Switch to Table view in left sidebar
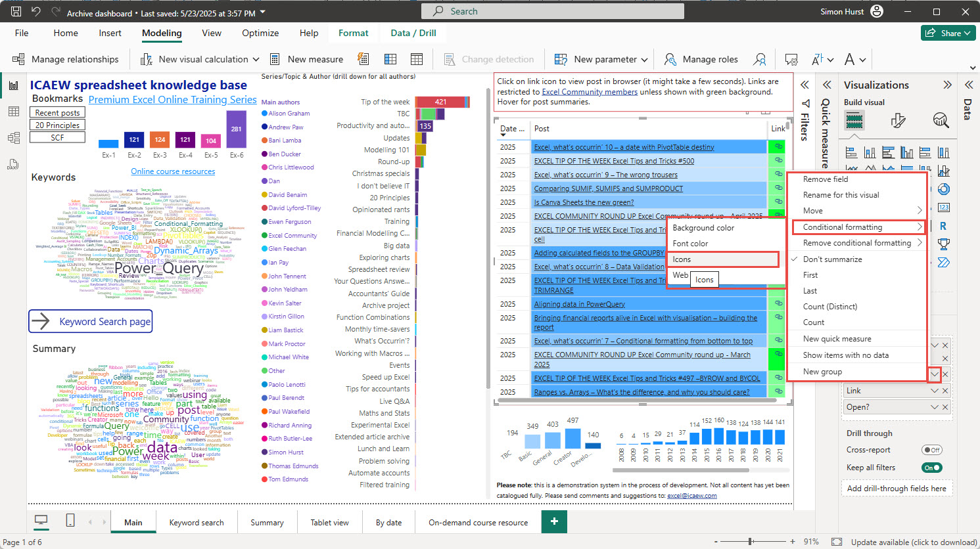980x549 pixels. coord(13,112)
